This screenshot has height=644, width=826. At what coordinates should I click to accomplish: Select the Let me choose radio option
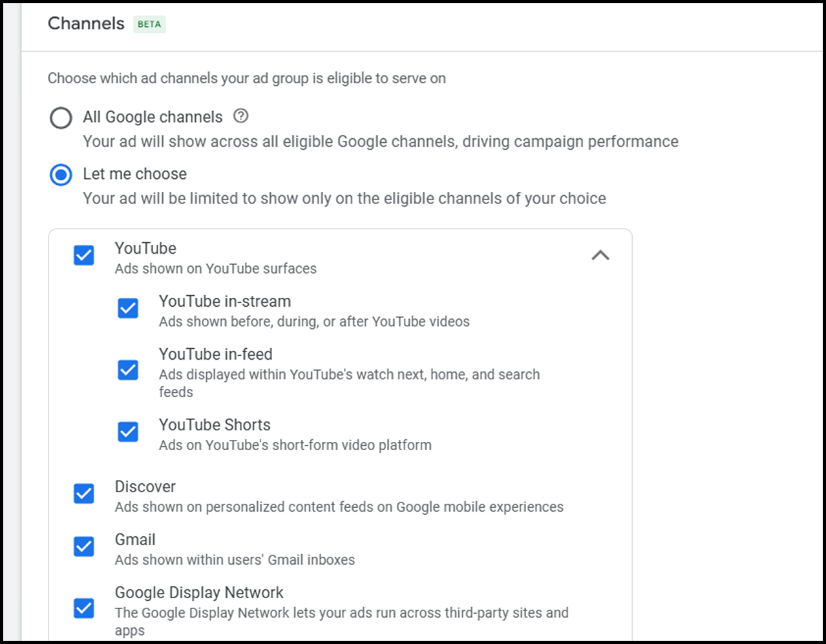(61, 175)
